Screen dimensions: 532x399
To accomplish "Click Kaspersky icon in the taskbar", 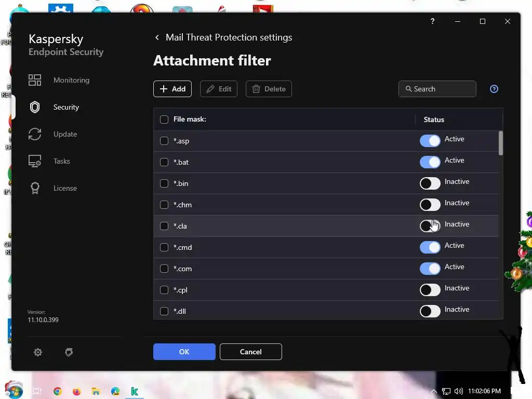I will pos(135,391).
